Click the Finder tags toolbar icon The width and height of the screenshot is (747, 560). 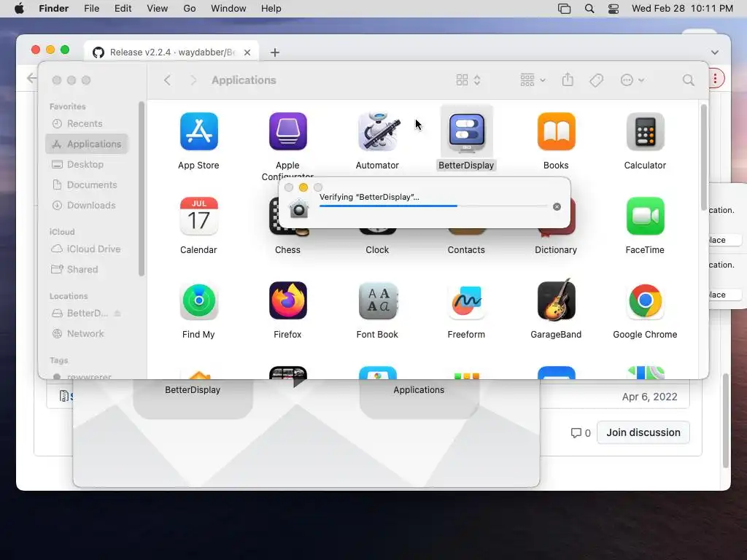tap(596, 80)
